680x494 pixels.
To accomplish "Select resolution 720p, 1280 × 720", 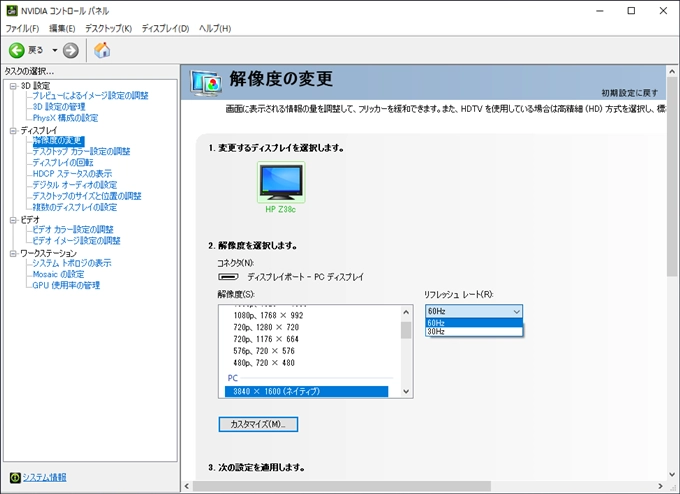I will 266,327.
